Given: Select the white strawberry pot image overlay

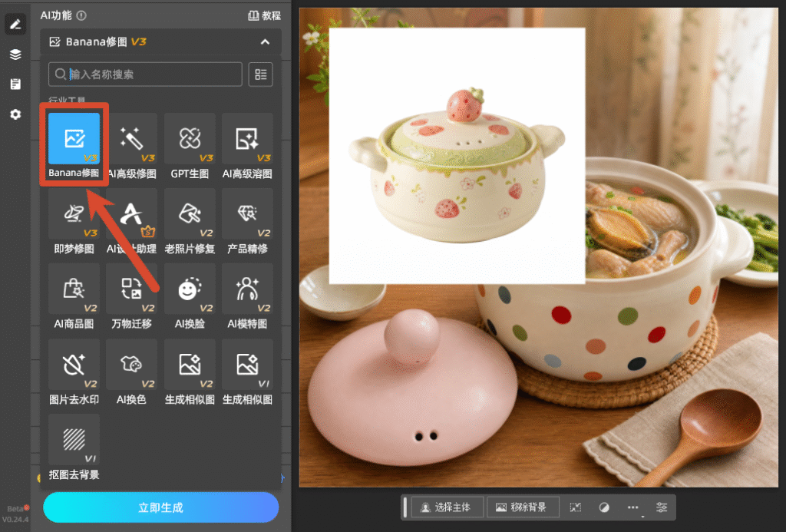Looking at the screenshot, I should pyautogui.click(x=457, y=155).
